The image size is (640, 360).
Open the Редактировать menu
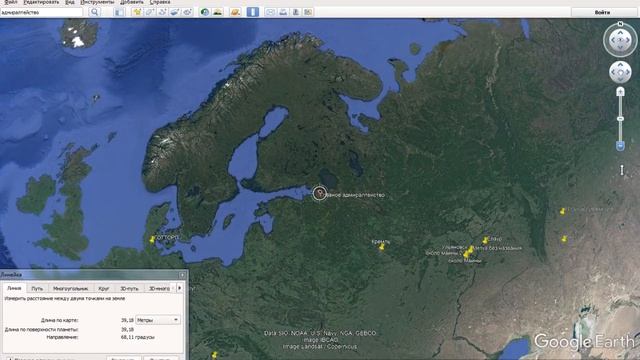tap(41, 2)
